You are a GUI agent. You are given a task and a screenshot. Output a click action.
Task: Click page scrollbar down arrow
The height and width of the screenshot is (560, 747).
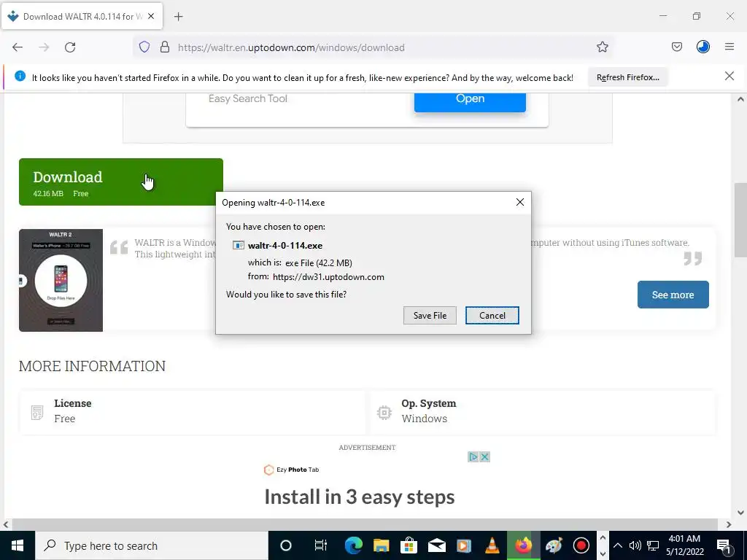click(740, 513)
